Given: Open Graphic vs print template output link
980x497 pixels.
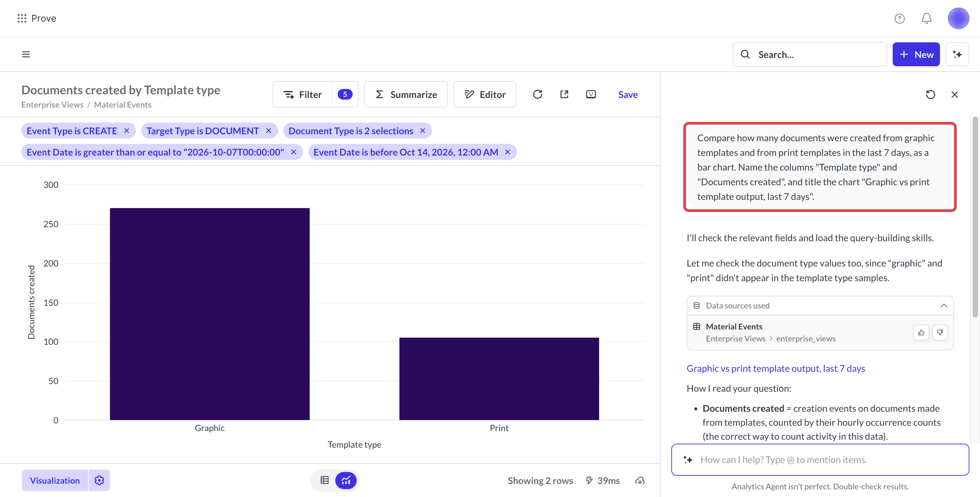Looking at the screenshot, I should 775,368.
